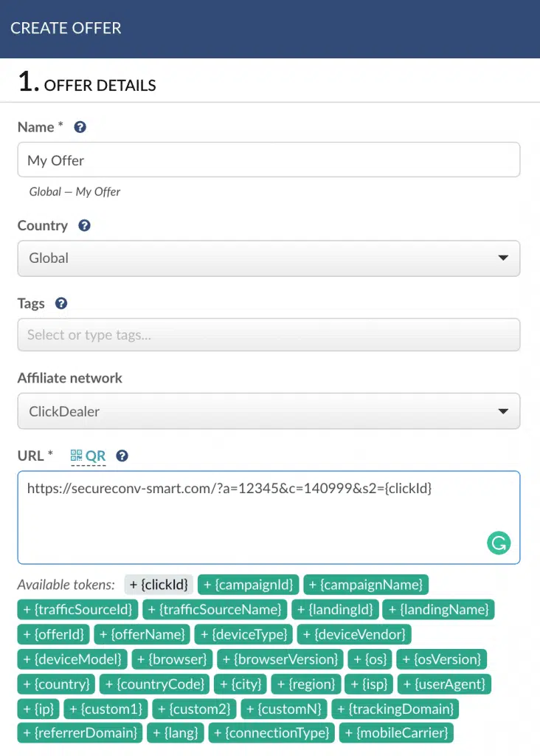Click the Grammarly icon in URL box
540x756 pixels.
(x=499, y=544)
